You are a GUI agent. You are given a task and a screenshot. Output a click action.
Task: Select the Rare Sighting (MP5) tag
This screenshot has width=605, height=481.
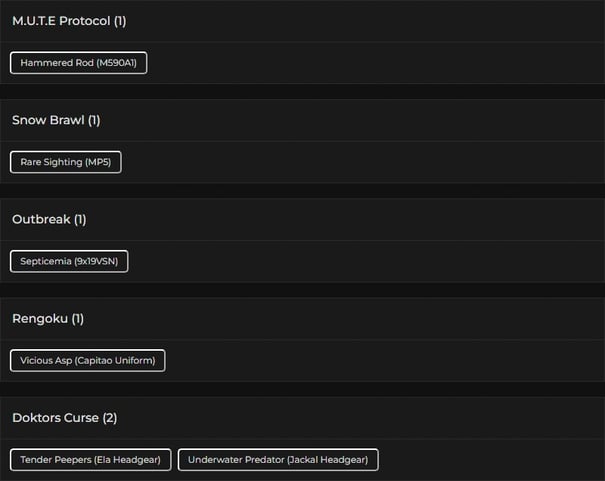click(x=65, y=162)
